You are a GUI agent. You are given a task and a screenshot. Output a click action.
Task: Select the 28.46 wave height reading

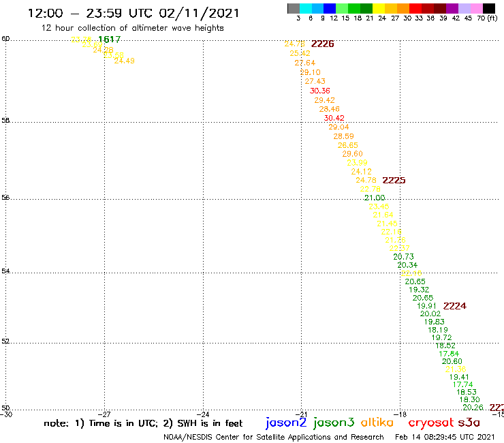[330, 109]
